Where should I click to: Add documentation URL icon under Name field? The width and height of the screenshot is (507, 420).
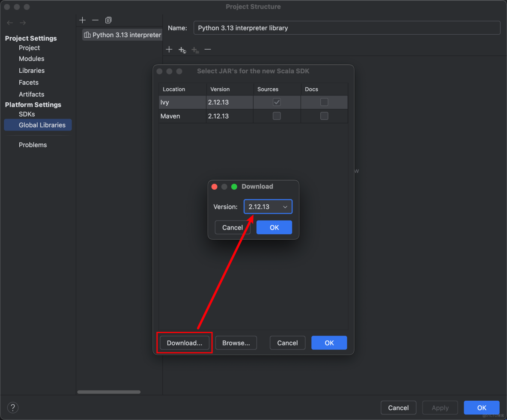click(182, 50)
